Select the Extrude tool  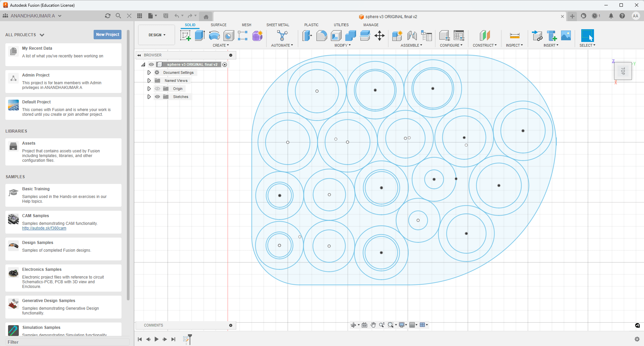tap(200, 36)
